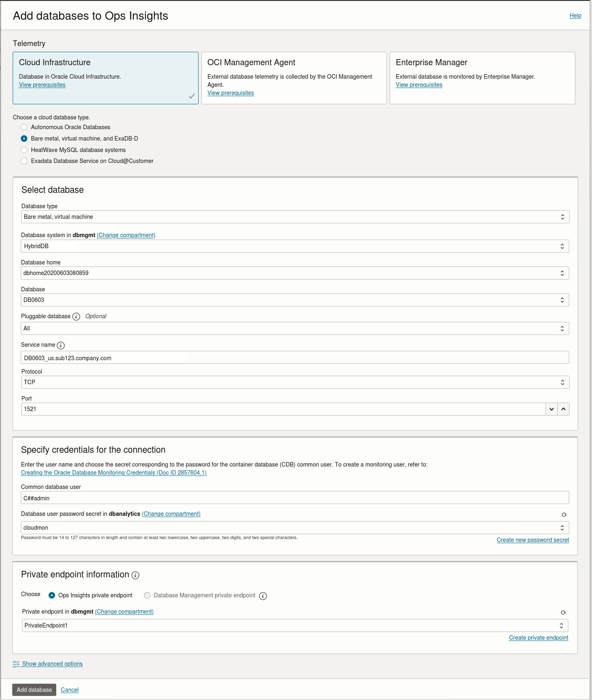Select Autonomous Oracle Databases radio

[24, 127]
